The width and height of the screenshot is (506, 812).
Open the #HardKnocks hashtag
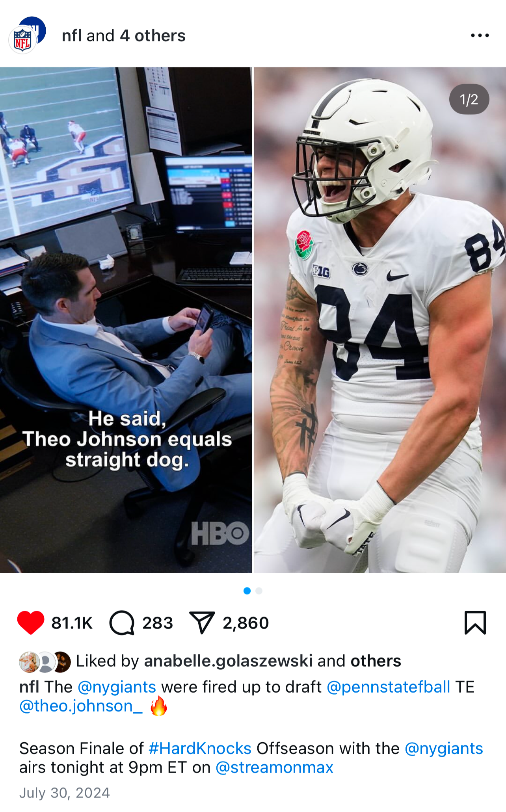(x=200, y=748)
